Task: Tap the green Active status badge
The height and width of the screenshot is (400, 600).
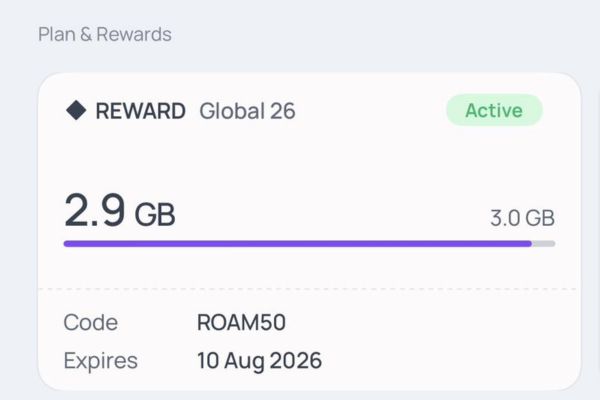Action: 494,110
